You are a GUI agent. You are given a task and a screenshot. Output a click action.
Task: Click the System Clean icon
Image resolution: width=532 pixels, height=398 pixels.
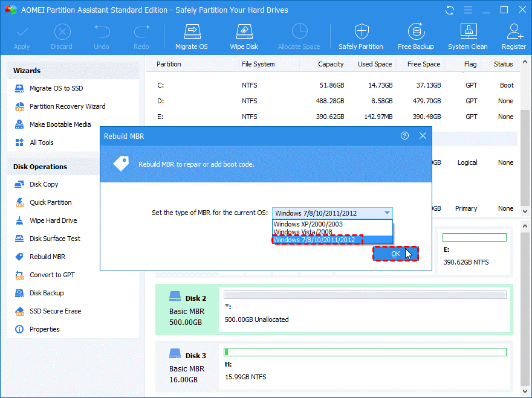(467, 36)
